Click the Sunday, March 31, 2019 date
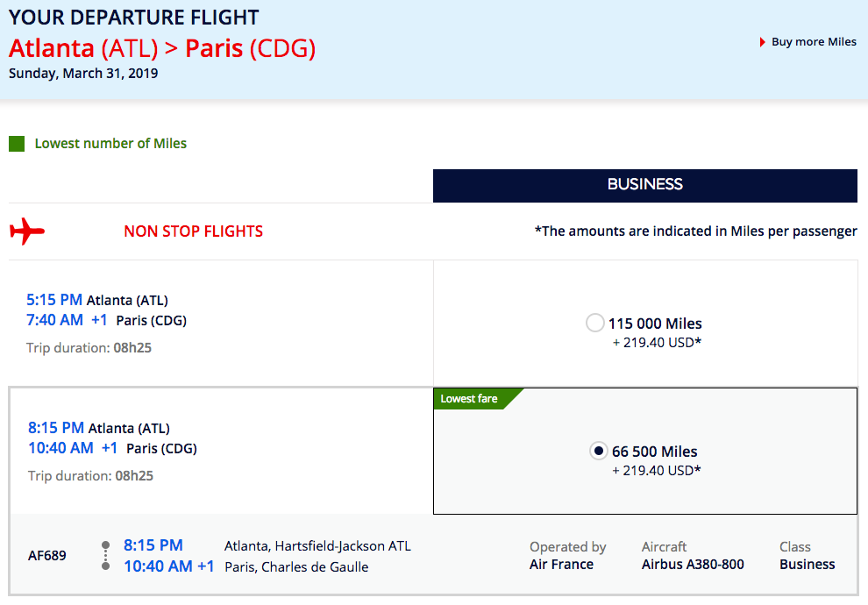 83,74
